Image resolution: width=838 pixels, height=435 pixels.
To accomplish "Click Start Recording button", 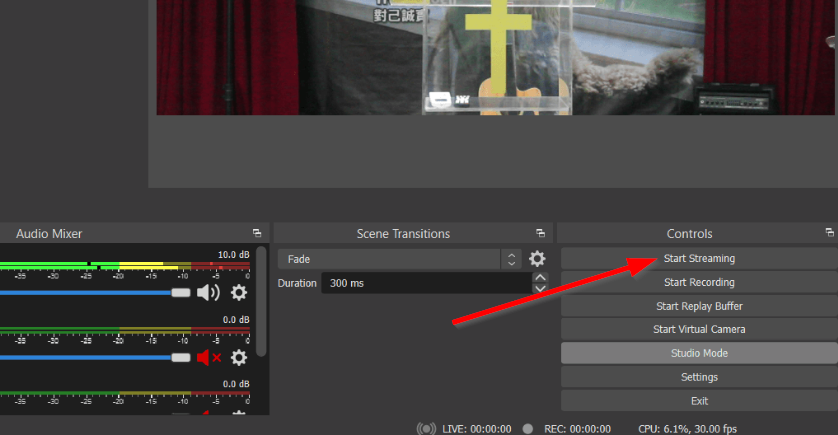I will [x=698, y=282].
